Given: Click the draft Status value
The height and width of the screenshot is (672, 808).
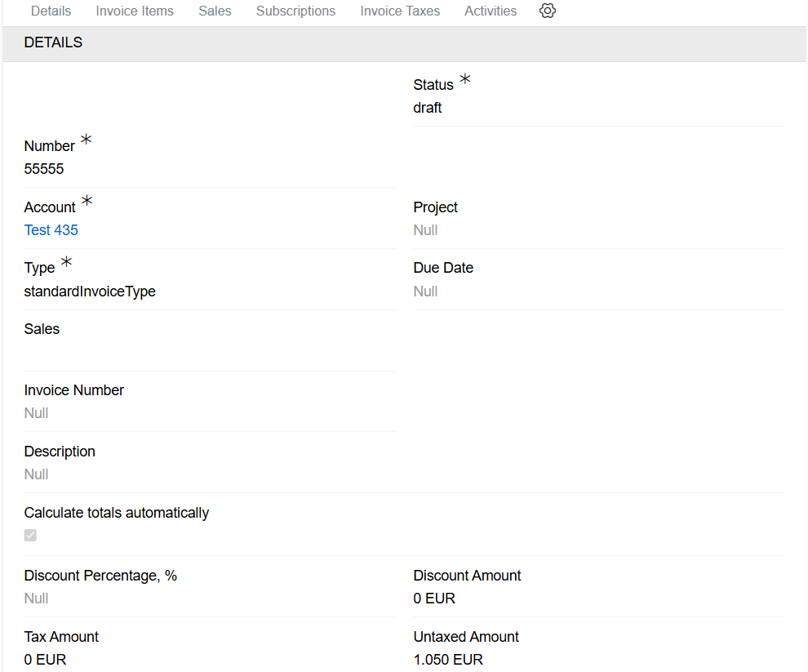Looking at the screenshot, I should pos(427,107).
